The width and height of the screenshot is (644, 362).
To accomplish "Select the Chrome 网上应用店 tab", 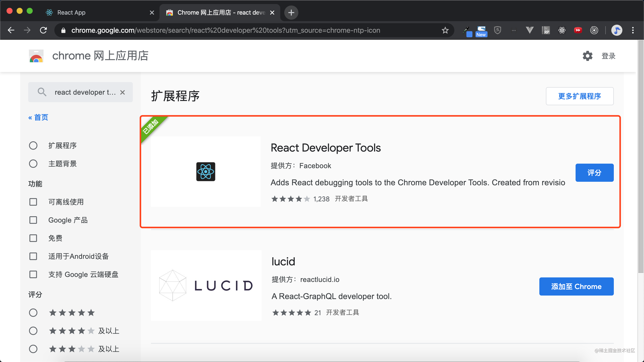I will tap(220, 13).
